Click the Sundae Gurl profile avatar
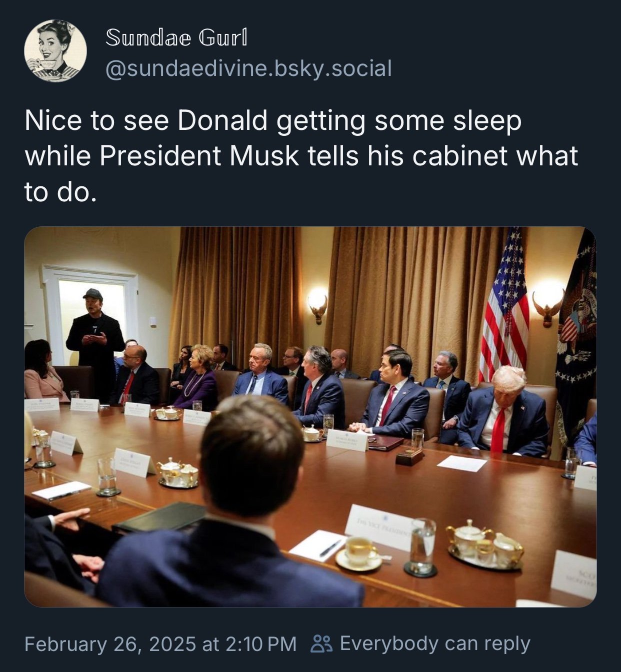This screenshot has width=621, height=672. (55, 51)
